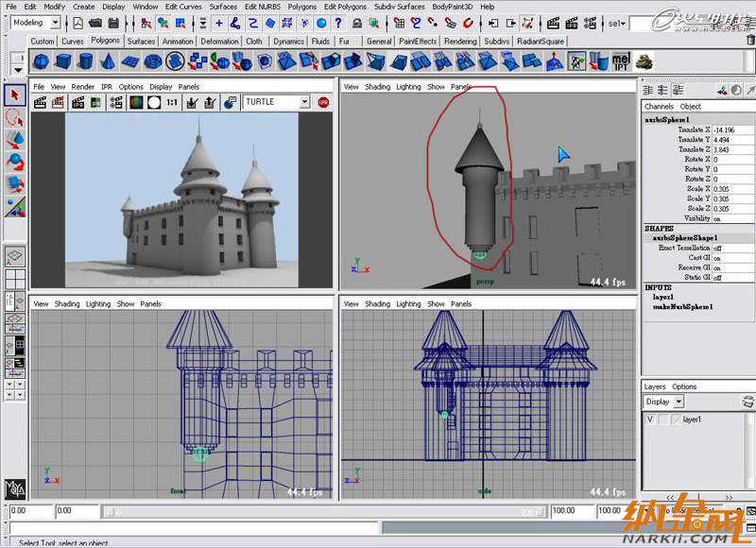Toggle the V visibility box for layer1

coord(650,420)
